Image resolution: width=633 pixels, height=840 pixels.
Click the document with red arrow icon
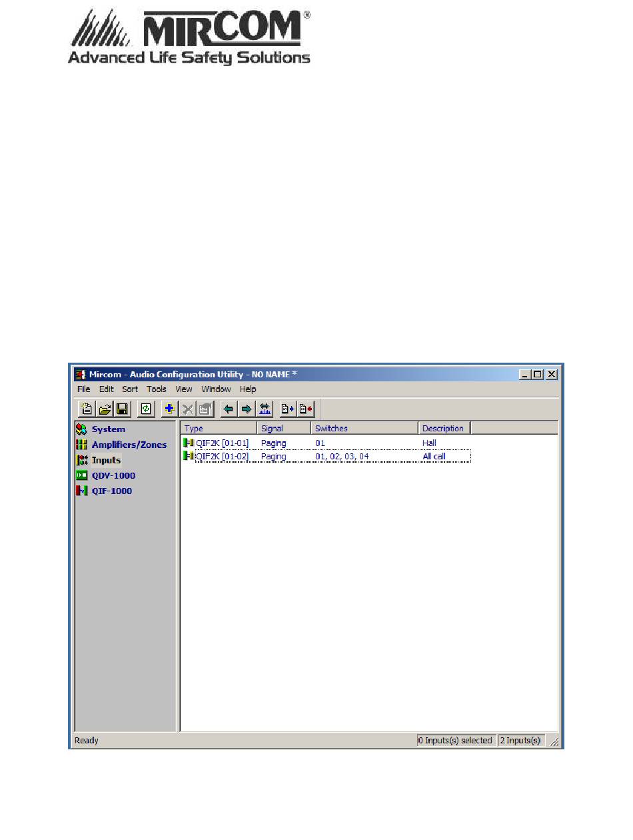pyautogui.click(x=306, y=409)
